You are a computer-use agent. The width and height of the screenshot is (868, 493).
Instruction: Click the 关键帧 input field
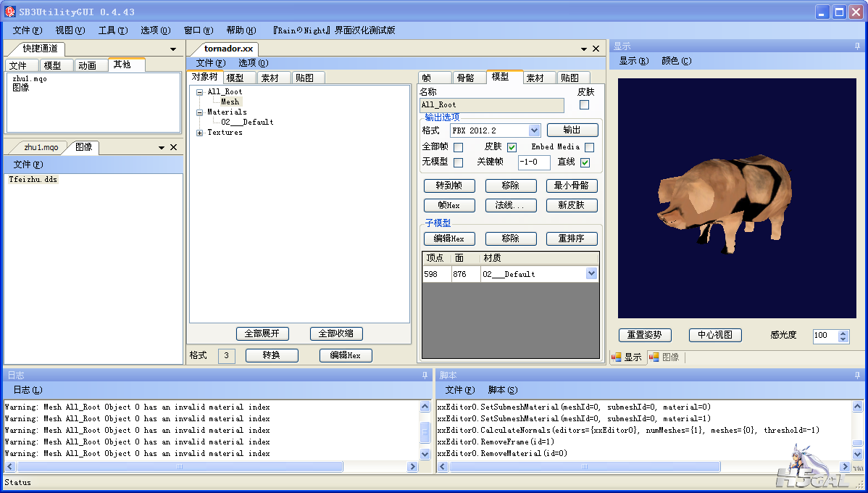click(x=534, y=162)
